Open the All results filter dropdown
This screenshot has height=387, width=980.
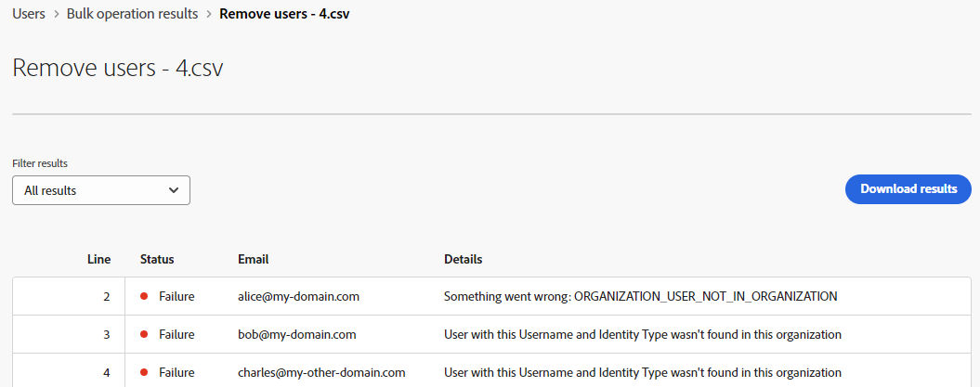[x=101, y=190]
